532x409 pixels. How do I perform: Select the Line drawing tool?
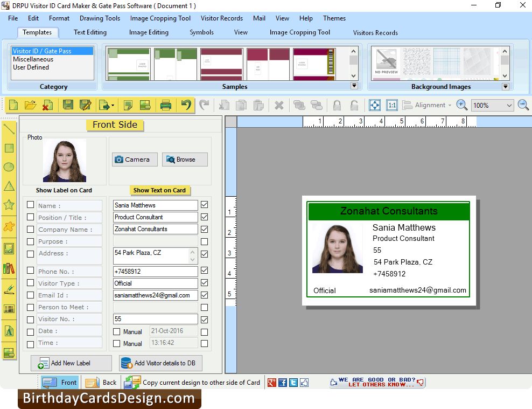[9, 129]
